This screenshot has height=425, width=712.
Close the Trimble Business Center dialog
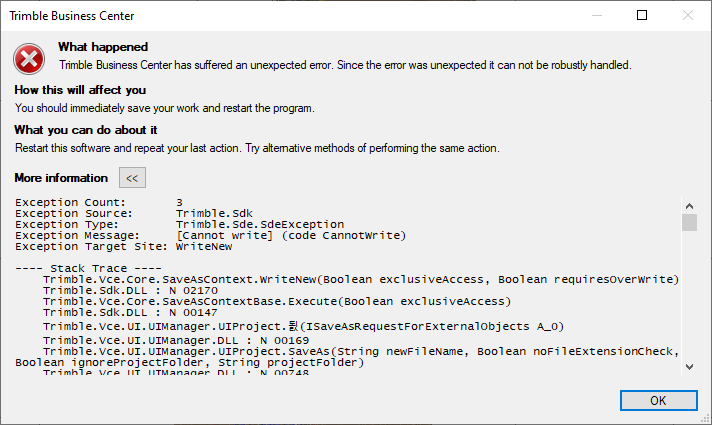688,16
